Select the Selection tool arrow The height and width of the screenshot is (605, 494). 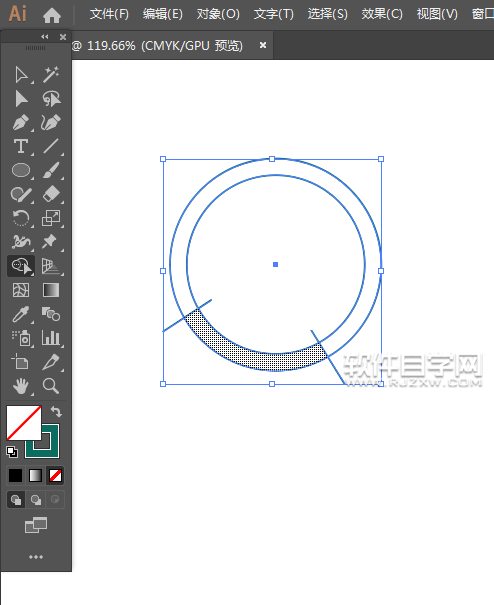[x=21, y=74]
